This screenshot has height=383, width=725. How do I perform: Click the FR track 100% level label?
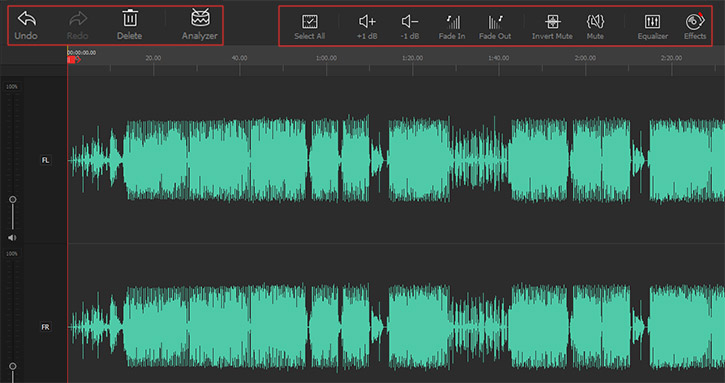click(12, 254)
